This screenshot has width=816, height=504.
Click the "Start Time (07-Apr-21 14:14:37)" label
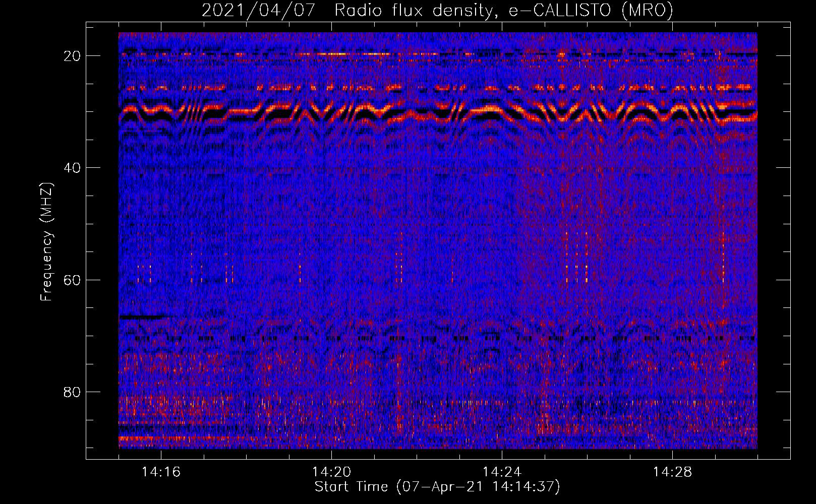click(x=437, y=487)
